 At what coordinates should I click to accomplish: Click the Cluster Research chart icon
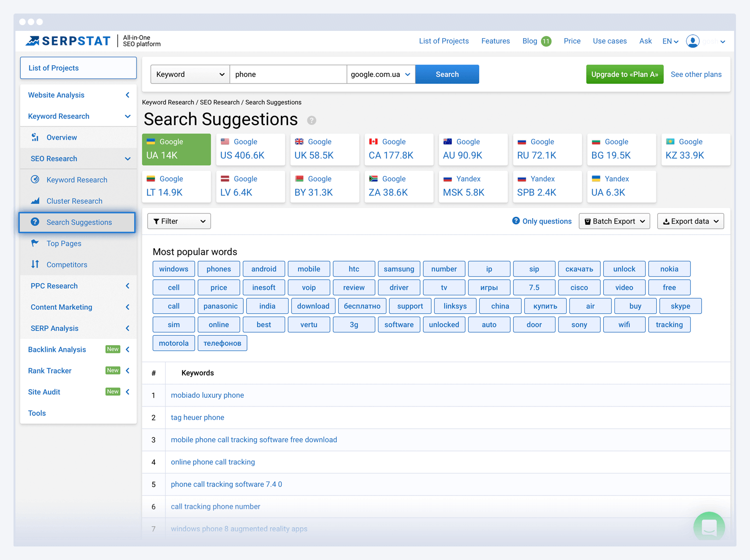coord(35,201)
